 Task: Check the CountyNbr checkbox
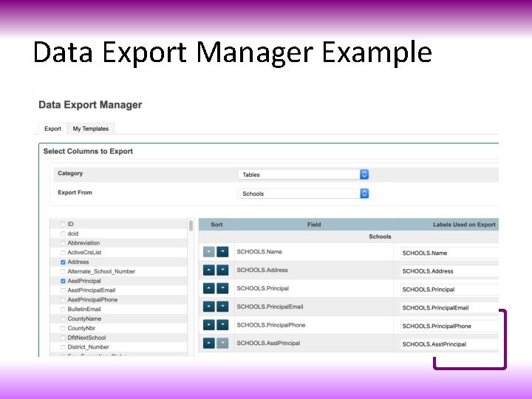pyautogui.click(x=63, y=328)
